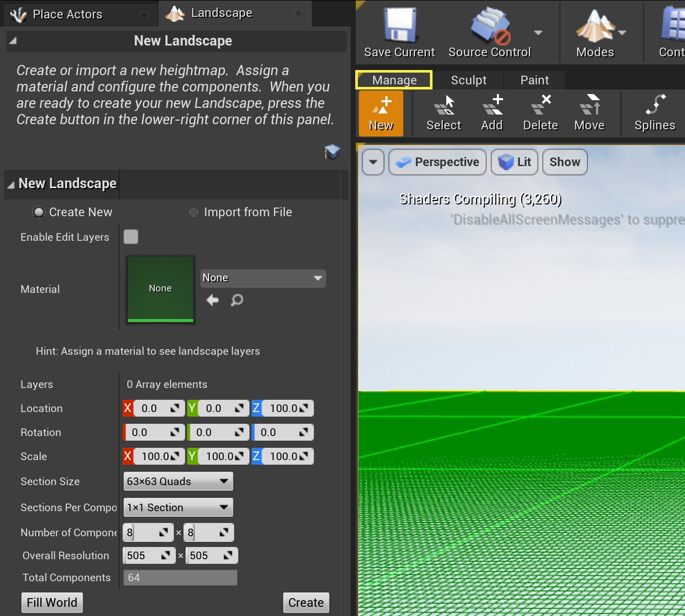Open the Section Size dropdown
This screenshot has height=616, width=685.
[x=178, y=482]
